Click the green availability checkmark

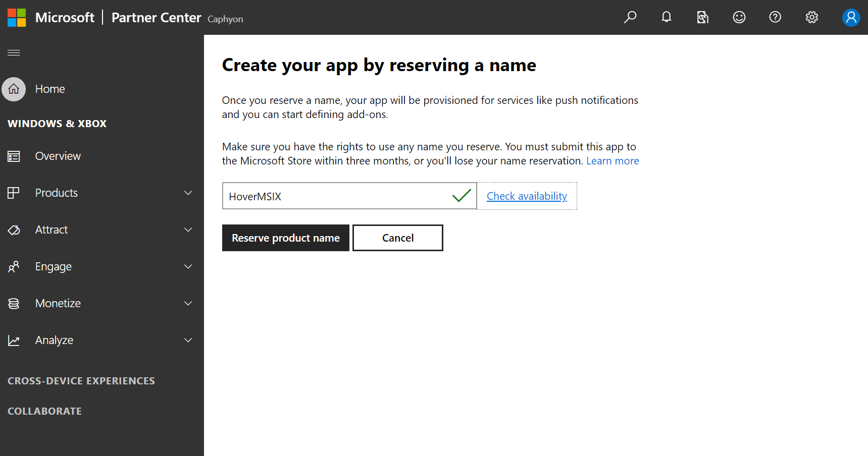[462, 195]
